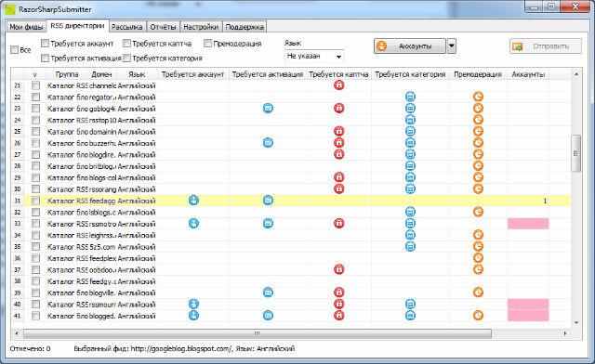The image size is (595, 364).
Task: Click the moderation clock icon in row 35
Action: point(478,246)
